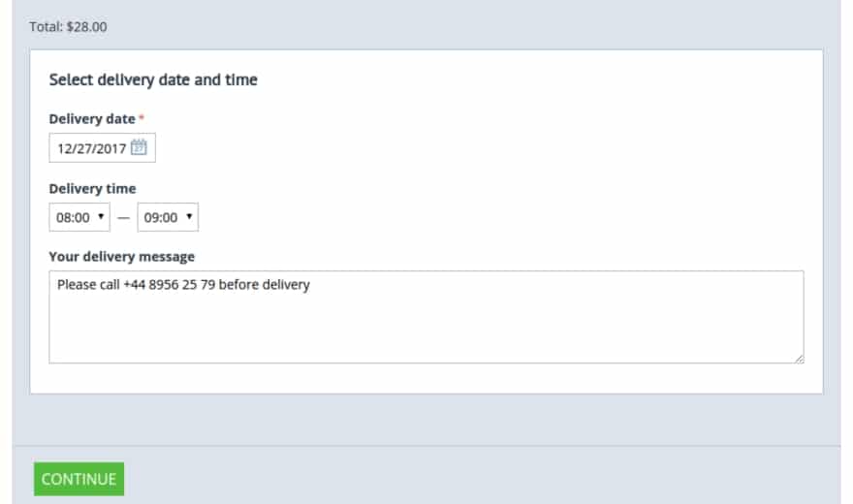Click the arrow of the 09:00 selector
Image resolution: width=853 pixels, height=504 pixels.
pyautogui.click(x=189, y=216)
